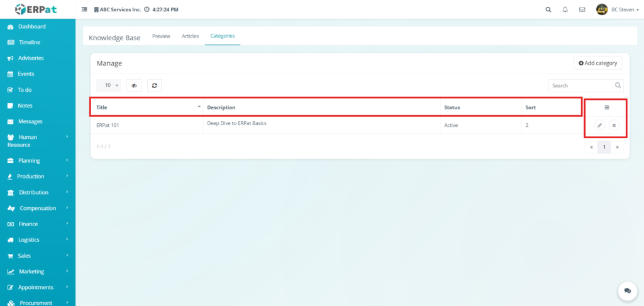
Task: Switch to the Preview tab
Action: click(161, 36)
